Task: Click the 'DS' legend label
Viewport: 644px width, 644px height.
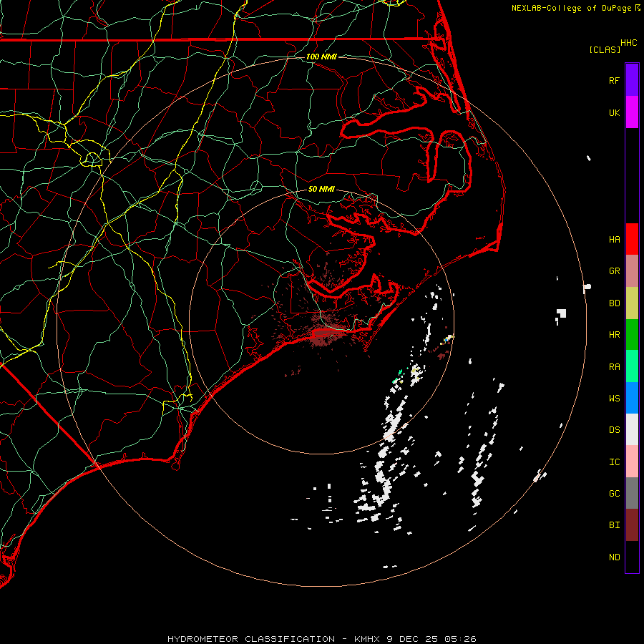Action: 614,429
